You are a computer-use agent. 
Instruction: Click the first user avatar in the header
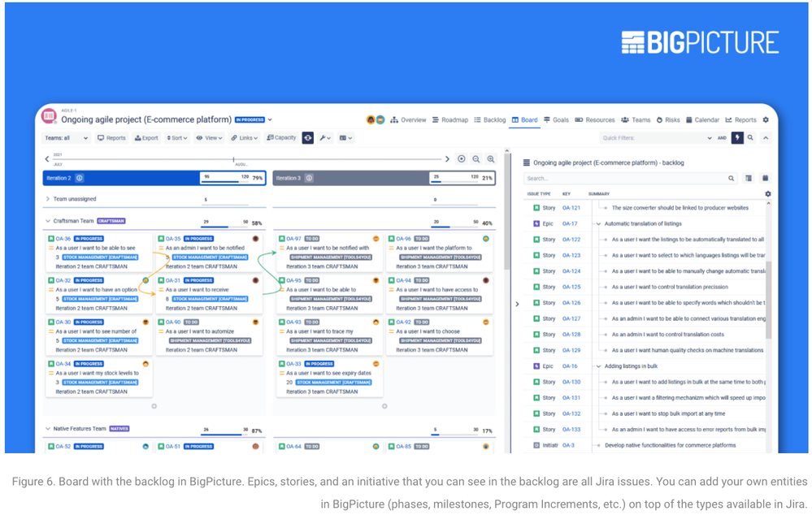pos(371,120)
